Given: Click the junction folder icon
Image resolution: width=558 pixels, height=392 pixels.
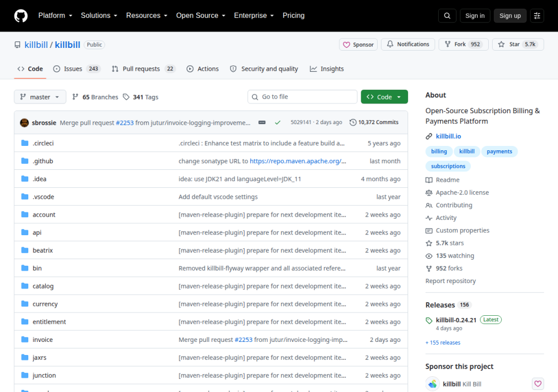Looking at the screenshot, I should [x=25, y=375].
